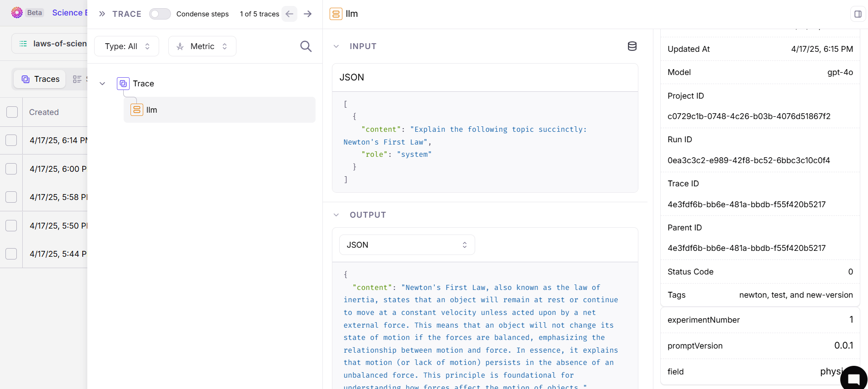The width and height of the screenshot is (868, 389).
Task: Switch to the Traces tab
Action: [40, 79]
